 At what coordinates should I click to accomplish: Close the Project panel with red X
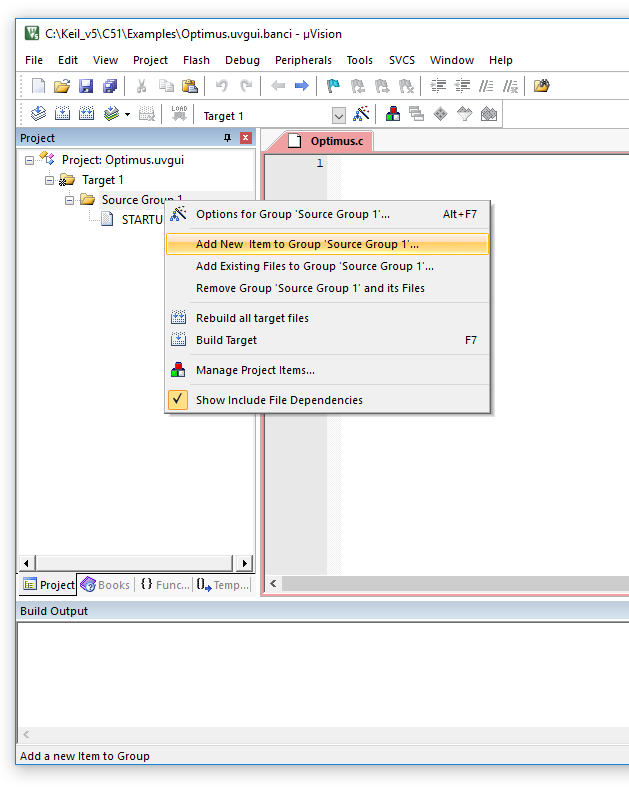point(245,138)
